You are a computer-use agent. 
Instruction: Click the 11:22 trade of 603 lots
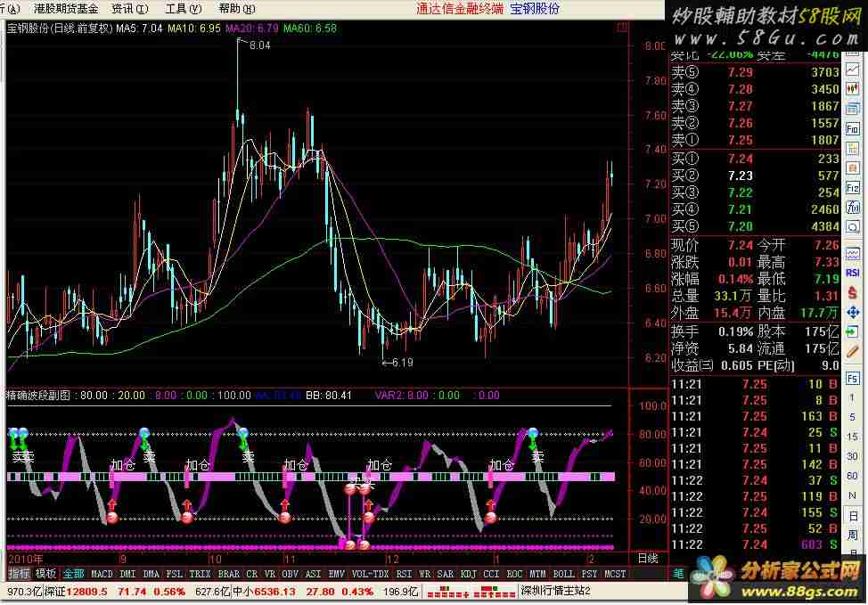point(755,544)
